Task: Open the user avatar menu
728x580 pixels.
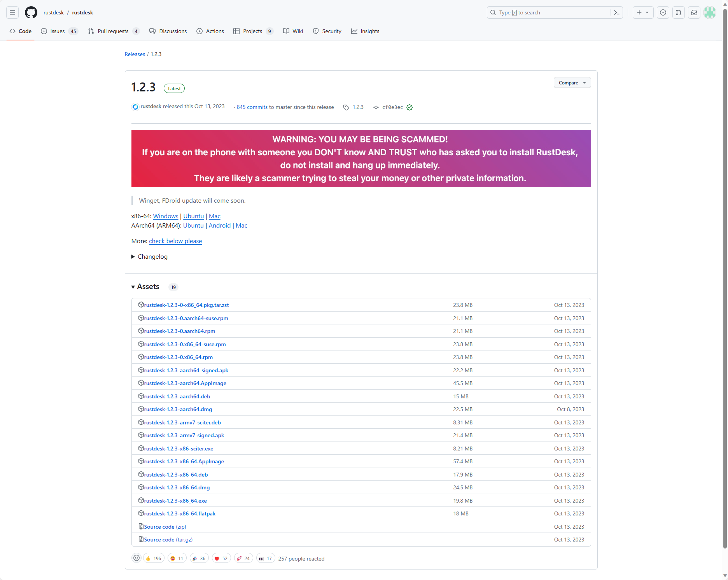Action: click(710, 12)
